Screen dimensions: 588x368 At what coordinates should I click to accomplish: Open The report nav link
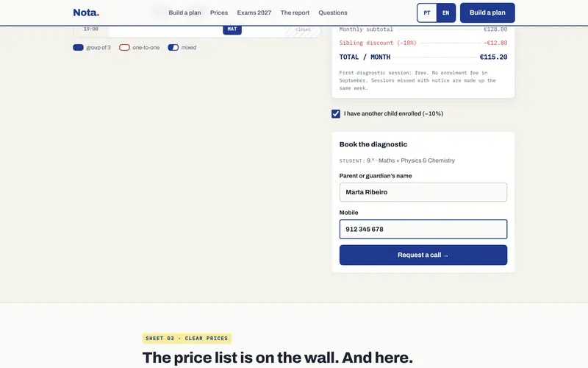click(x=295, y=13)
